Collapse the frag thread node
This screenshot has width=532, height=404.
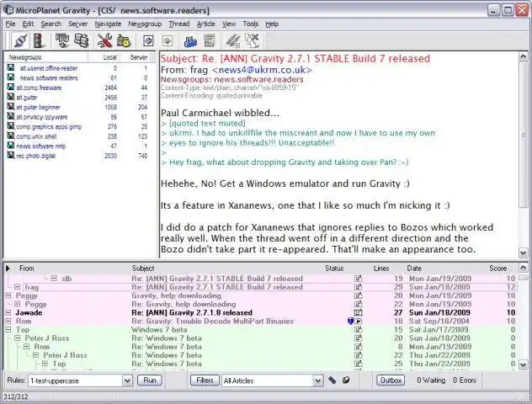click(18, 287)
